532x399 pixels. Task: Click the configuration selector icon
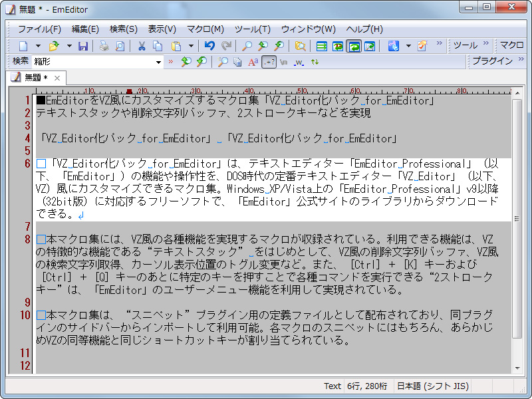(393, 46)
